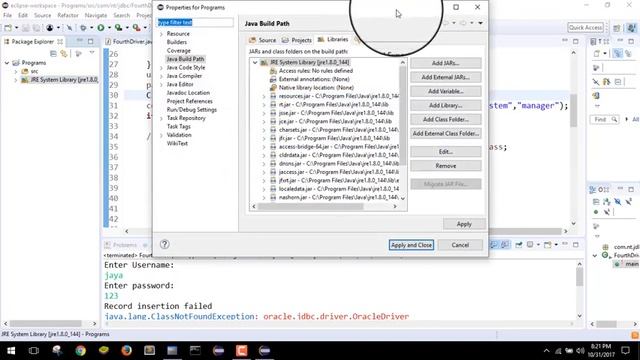Viewport: 640px width, 360px height.
Task: Click the help question mark icon
Action: coord(164,244)
